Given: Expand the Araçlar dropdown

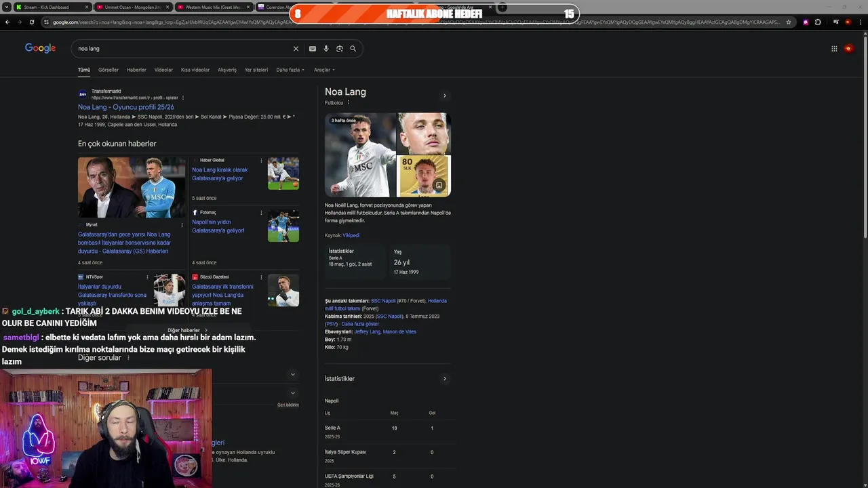Looking at the screenshot, I should [324, 70].
